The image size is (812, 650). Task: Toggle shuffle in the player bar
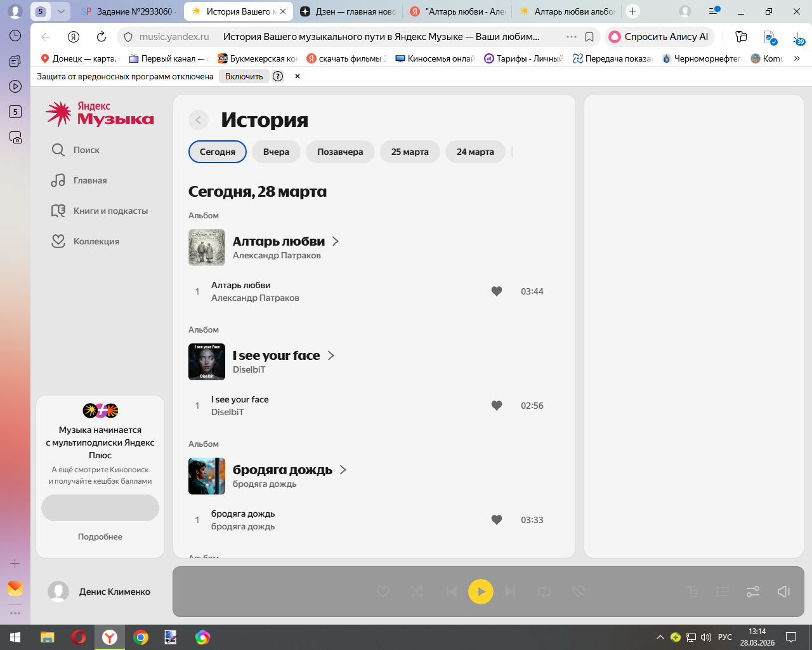click(417, 592)
